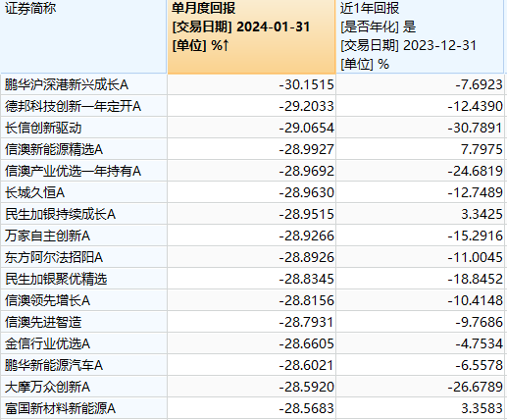
Task: Select the 长城久恒A fund
Action: pos(34,193)
